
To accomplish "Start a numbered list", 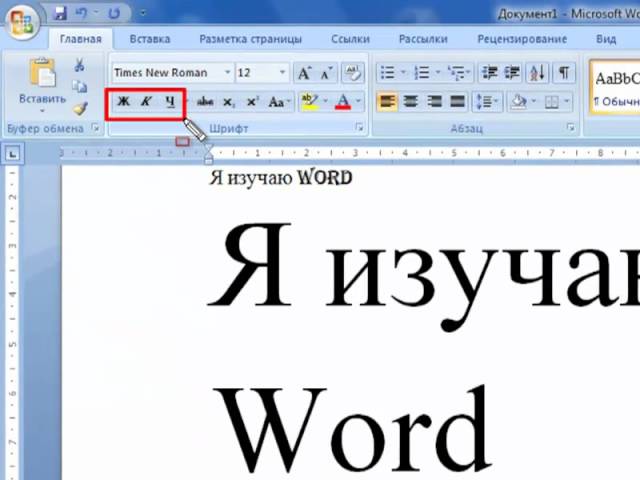I will (x=422, y=73).
